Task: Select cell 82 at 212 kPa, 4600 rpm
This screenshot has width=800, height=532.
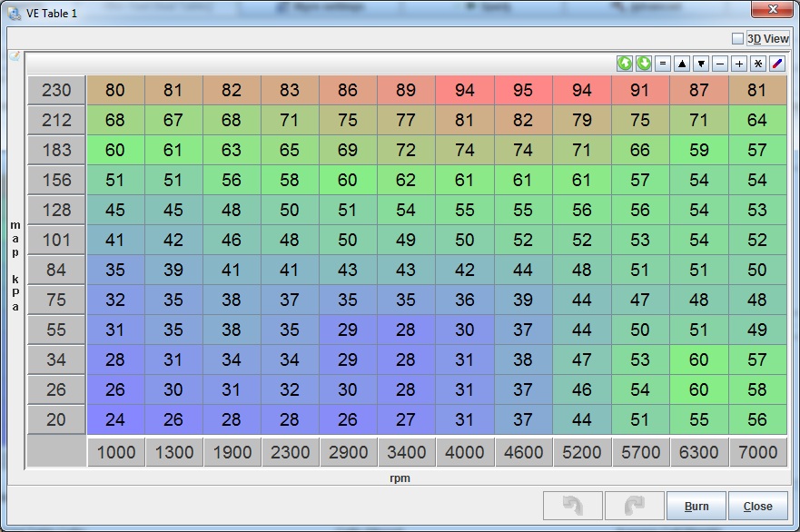Action: [523, 121]
